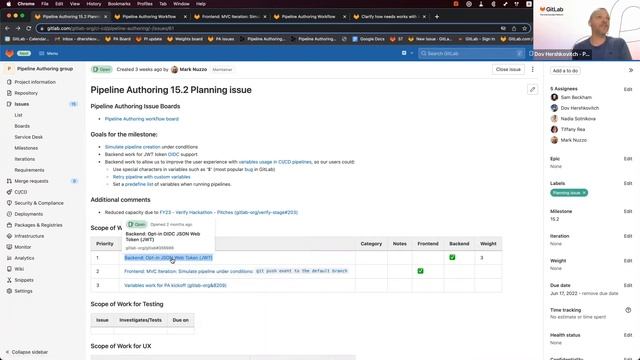
Task: Open Repository in sidebar
Action: click(26, 93)
